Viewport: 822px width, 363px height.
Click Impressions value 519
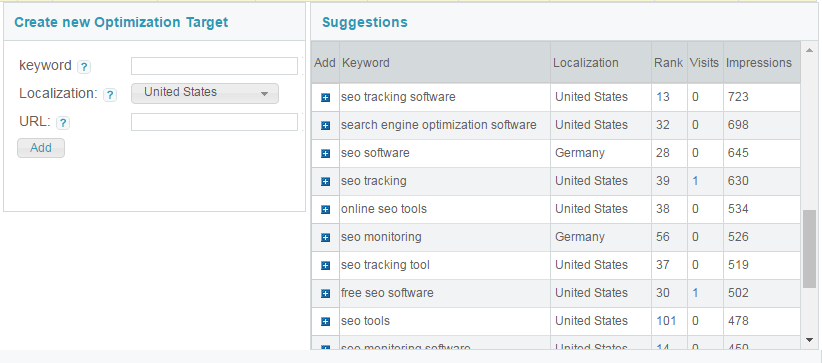(738, 265)
